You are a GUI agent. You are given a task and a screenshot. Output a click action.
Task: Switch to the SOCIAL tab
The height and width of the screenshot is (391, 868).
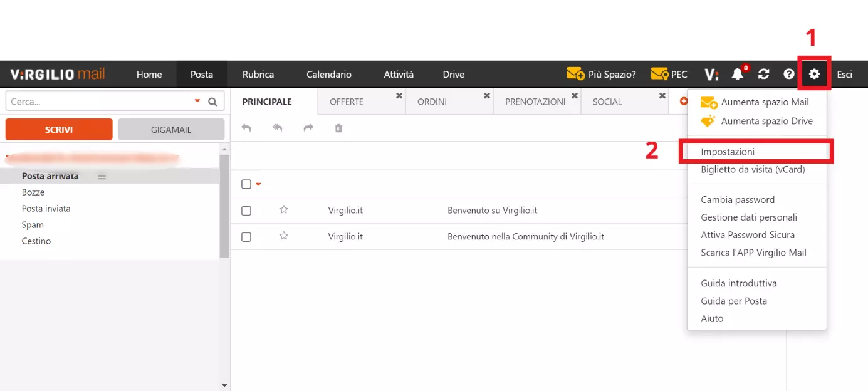[x=607, y=102]
